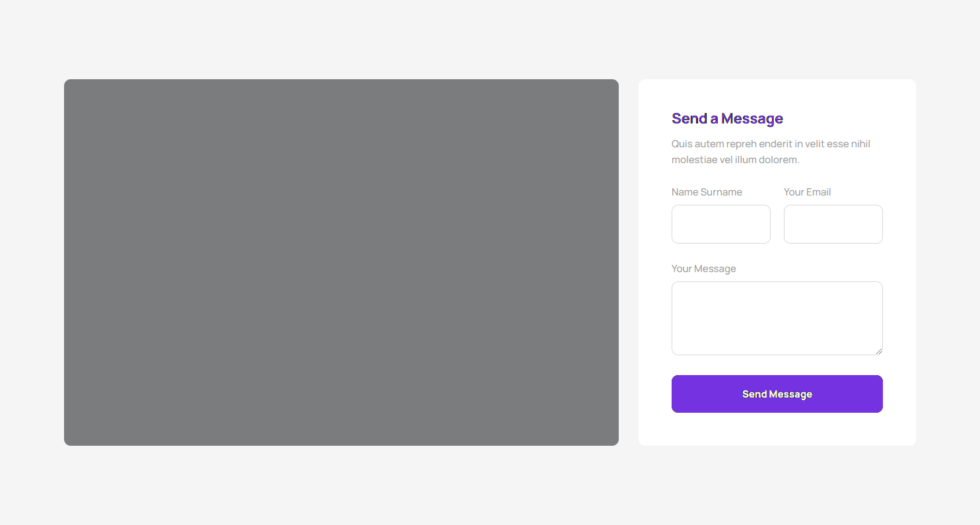
Task: Click the "Send Message" button label text
Action: tap(777, 394)
